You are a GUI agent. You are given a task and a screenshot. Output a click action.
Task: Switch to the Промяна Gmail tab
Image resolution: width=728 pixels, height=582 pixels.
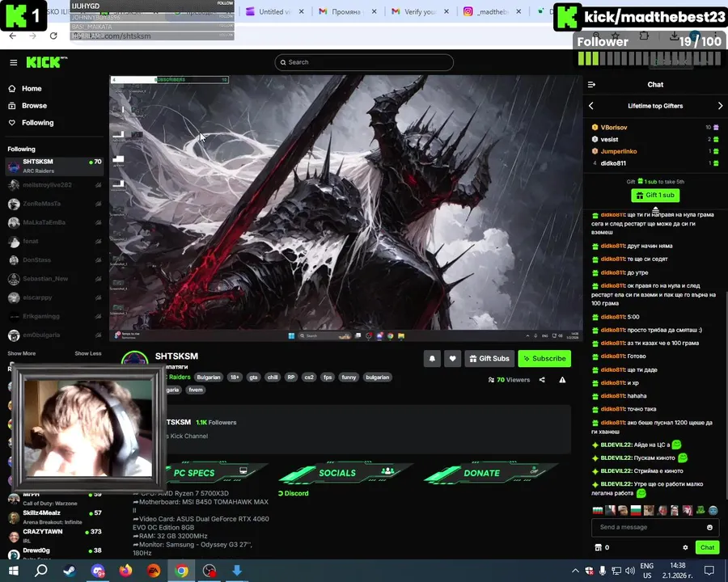point(346,11)
